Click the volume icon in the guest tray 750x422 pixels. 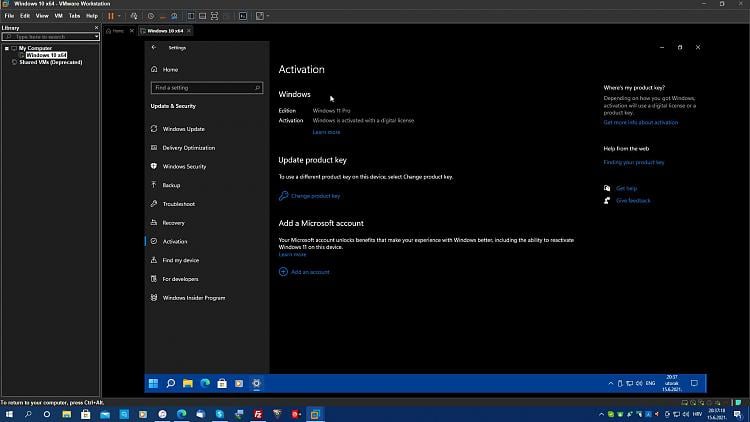tap(639, 383)
